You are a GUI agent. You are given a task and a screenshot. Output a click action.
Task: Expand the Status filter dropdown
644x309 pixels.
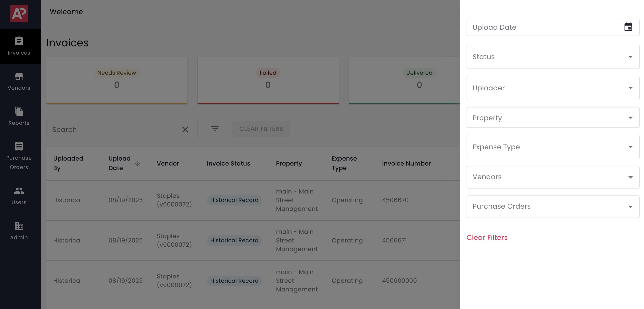tap(553, 57)
